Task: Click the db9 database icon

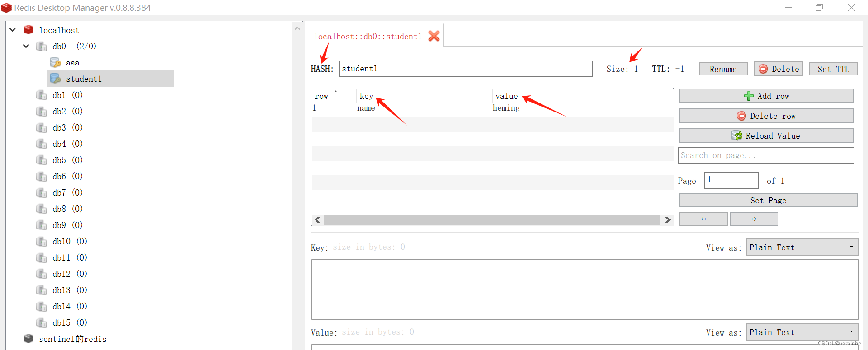Action: point(42,225)
